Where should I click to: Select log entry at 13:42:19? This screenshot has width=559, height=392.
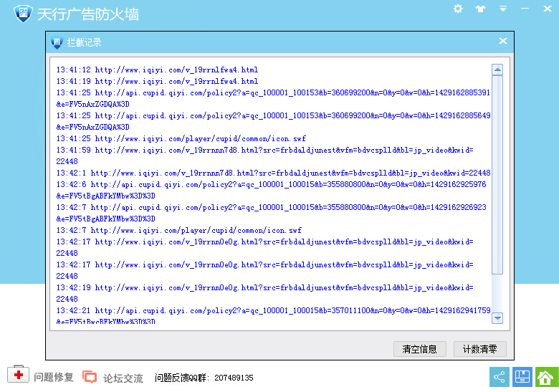click(265, 293)
